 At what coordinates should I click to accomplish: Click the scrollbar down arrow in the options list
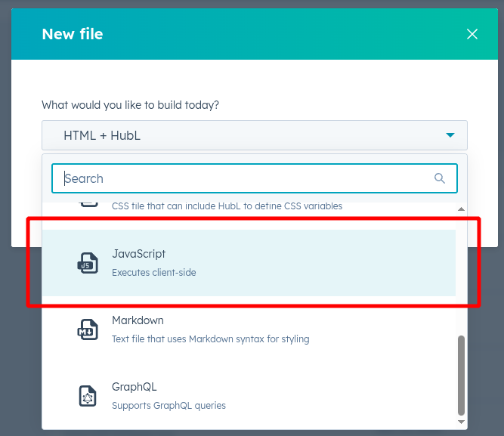pos(461,422)
